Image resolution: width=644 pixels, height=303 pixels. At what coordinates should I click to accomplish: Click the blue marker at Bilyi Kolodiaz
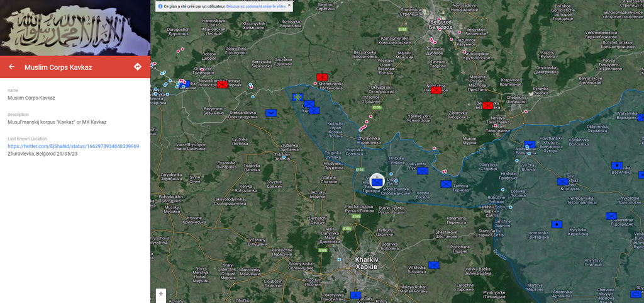562,181
